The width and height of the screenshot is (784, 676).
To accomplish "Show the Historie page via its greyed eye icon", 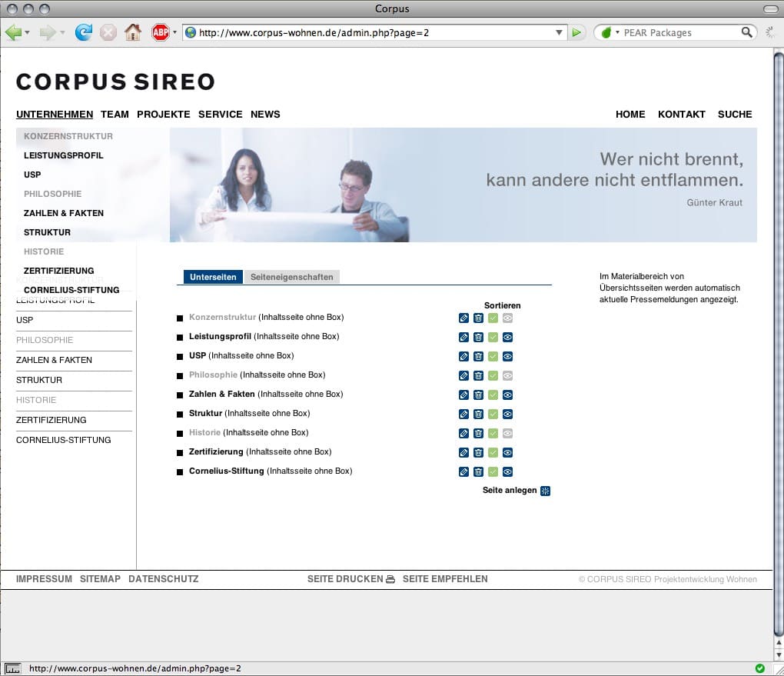I will click(x=507, y=433).
